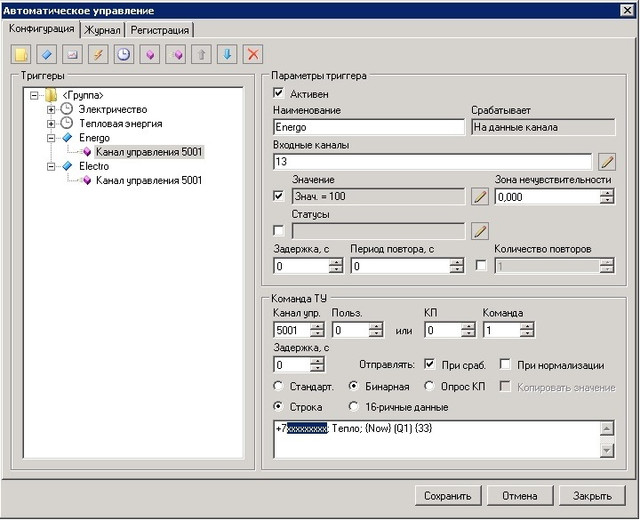Select Канал управления 5001 under Energo
This screenshot has height=520, width=640.
(149, 152)
